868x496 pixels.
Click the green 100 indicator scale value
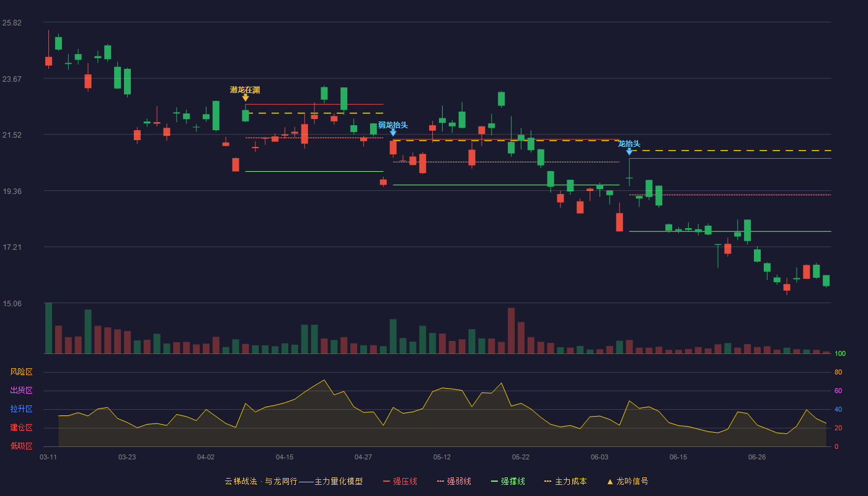pos(840,354)
